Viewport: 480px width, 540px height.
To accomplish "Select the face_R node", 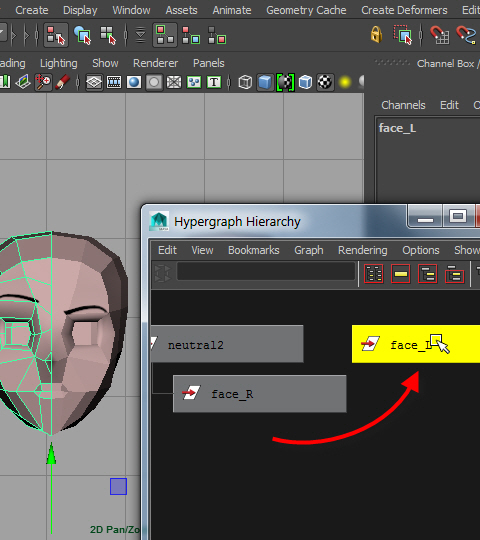I will click(x=260, y=394).
